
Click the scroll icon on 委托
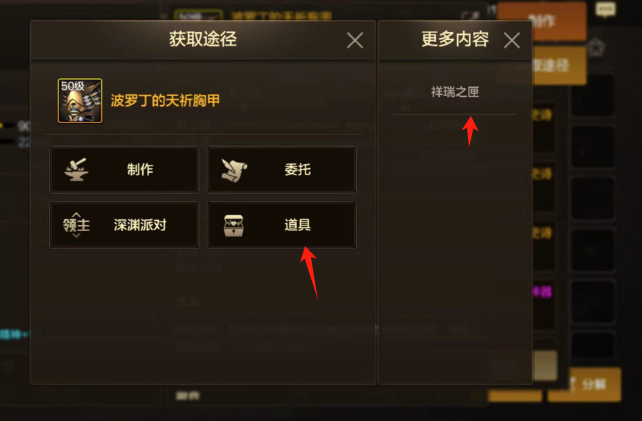[234, 170]
